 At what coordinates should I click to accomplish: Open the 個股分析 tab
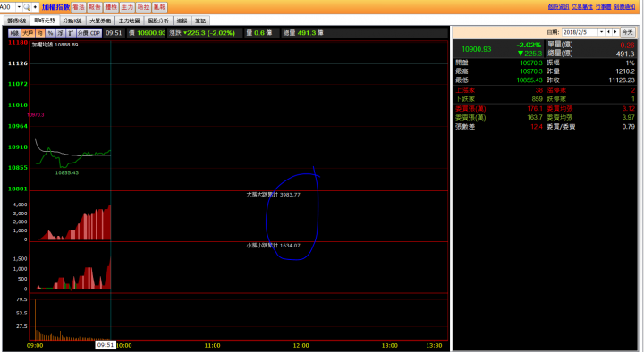pyautogui.click(x=158, y=21)
